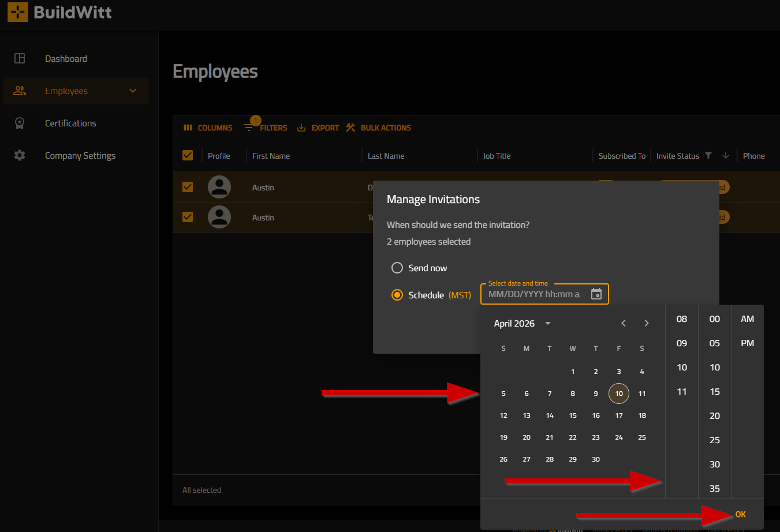Image resolution: width=780 pixels, height=532 pixels.
Task: Click OK to confirm date and time
Action: 740,514
